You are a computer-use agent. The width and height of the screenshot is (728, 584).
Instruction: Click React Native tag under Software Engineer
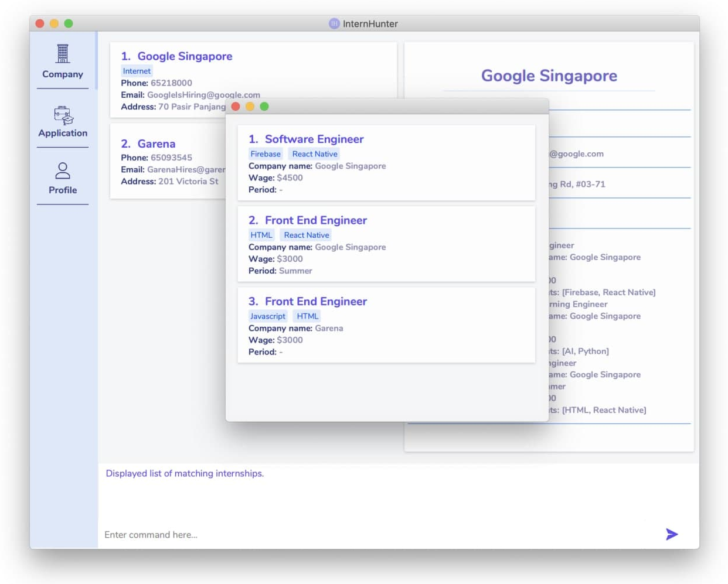point(315,154)
